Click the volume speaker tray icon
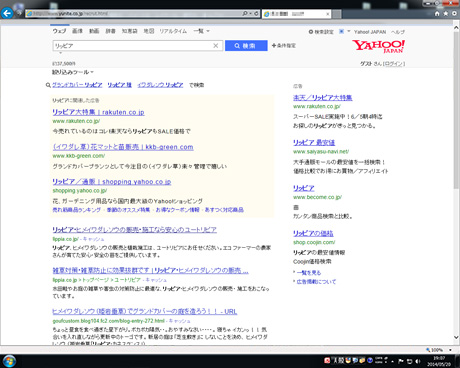 click(x=418, y=361)
